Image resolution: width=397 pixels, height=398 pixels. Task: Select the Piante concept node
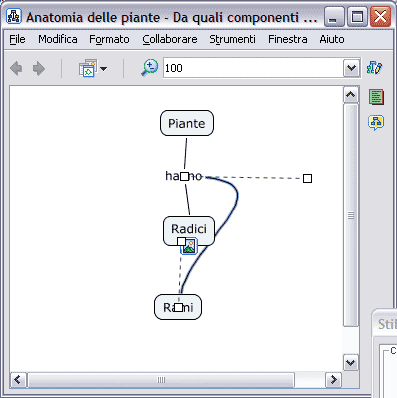pyautogui.click(x=187, y=123)
